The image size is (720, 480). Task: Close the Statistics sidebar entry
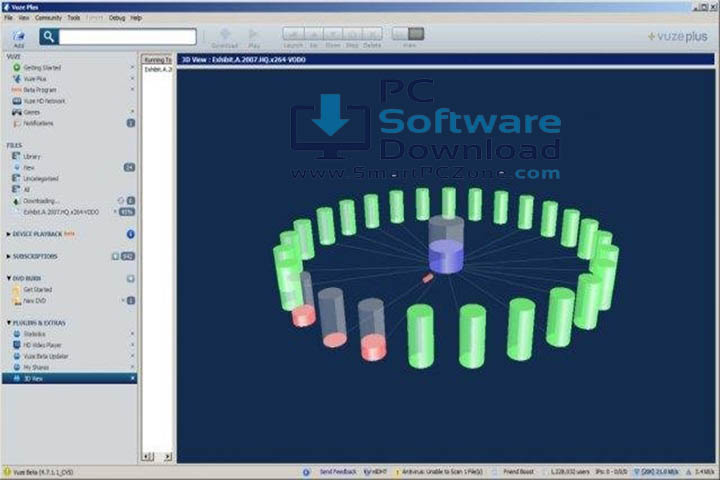click(x=132, y=334)
